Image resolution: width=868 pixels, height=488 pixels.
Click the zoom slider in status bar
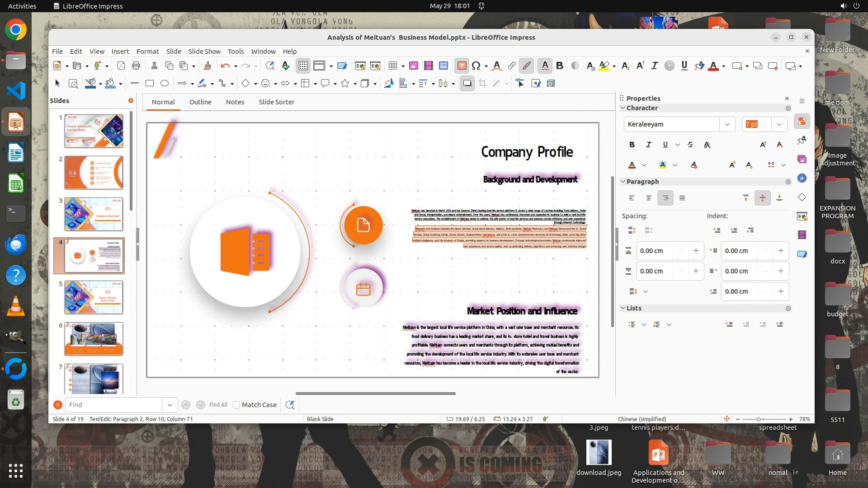pos(759,419)
